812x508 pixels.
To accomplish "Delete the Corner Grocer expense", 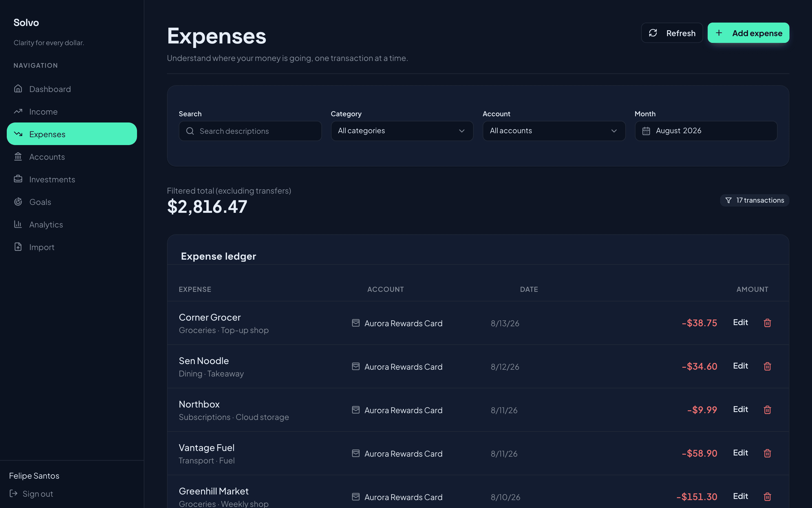I will pos(767,323).
